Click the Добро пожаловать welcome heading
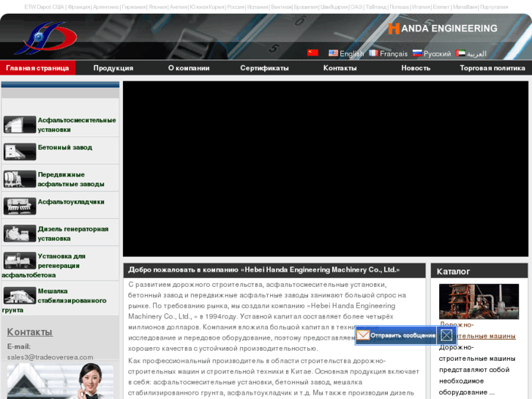 pyautogui.click(x=264, y=270)
